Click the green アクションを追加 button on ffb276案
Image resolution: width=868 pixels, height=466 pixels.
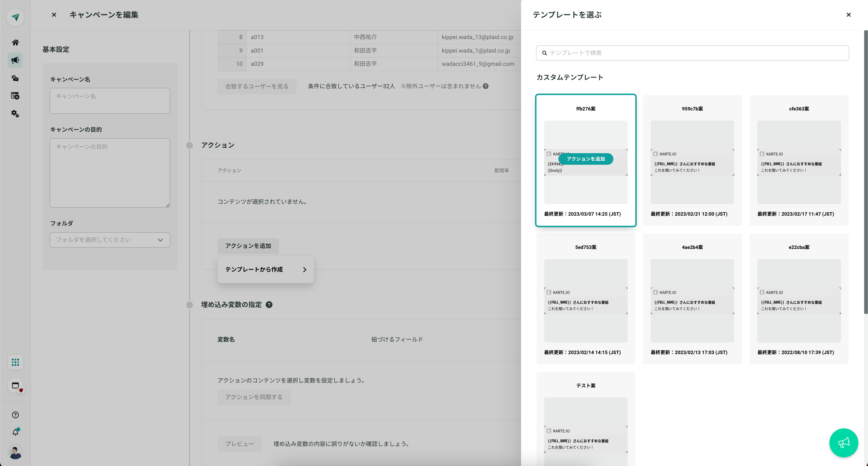click(x=586, y=159)
